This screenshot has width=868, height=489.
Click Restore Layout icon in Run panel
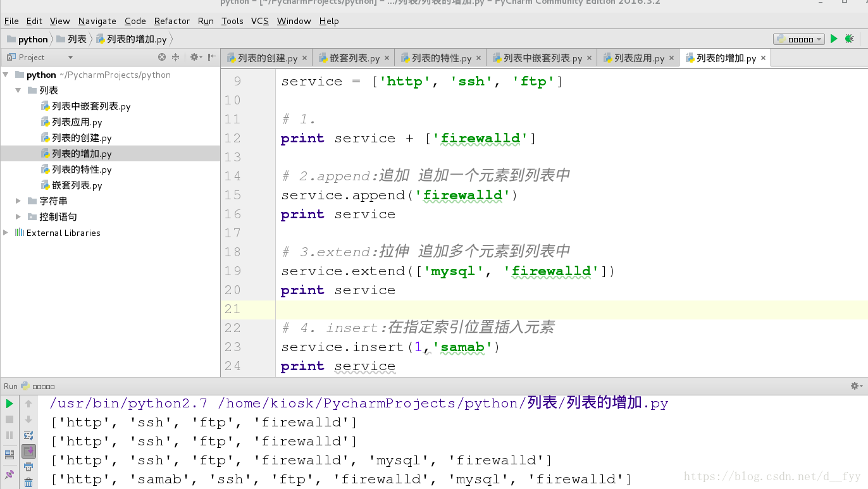9,454
